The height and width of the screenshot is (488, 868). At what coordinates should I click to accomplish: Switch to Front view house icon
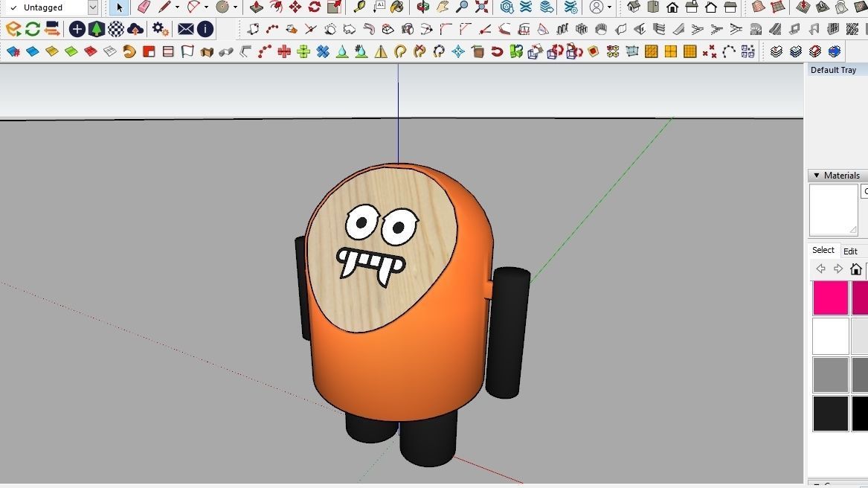672,7
